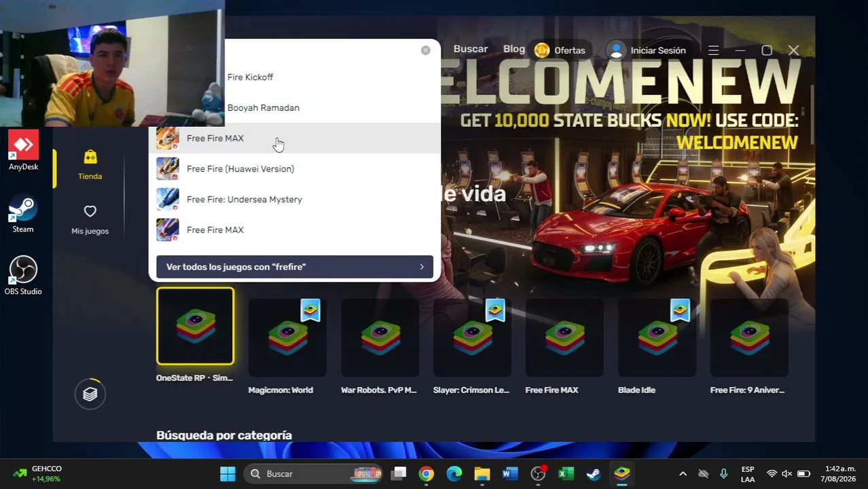
Task: Click the bookmark badge on Magicmon: World
Action: (x=310, y=310)
